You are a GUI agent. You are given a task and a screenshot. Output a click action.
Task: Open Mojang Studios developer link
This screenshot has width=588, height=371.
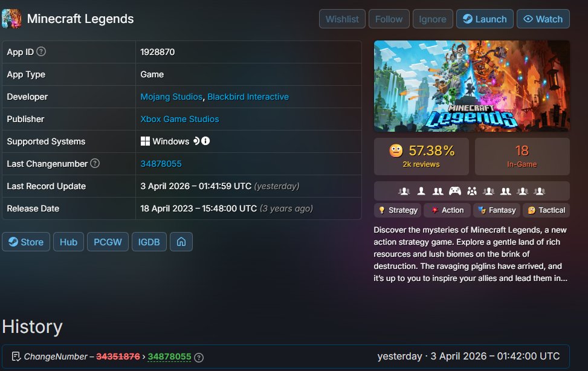tap(172, 97)
